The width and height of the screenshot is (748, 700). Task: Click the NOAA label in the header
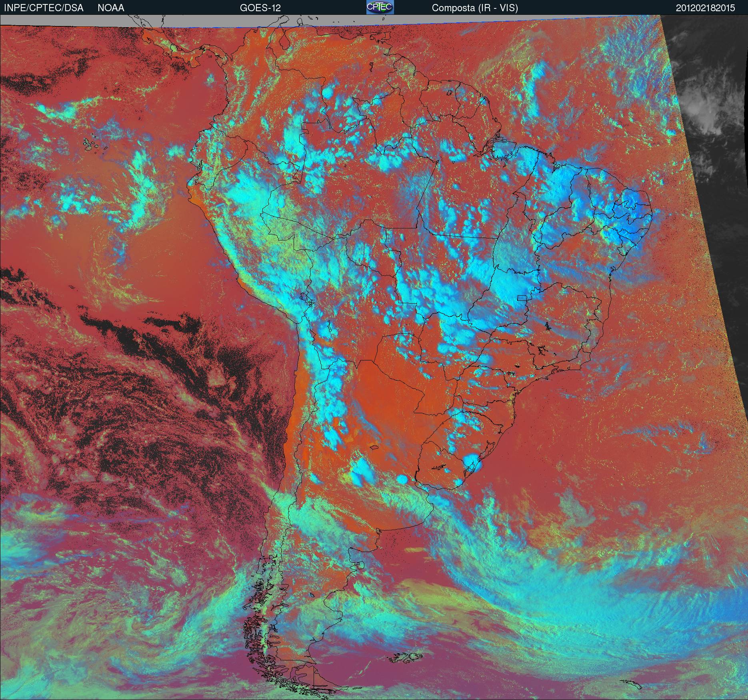(111, 8)
